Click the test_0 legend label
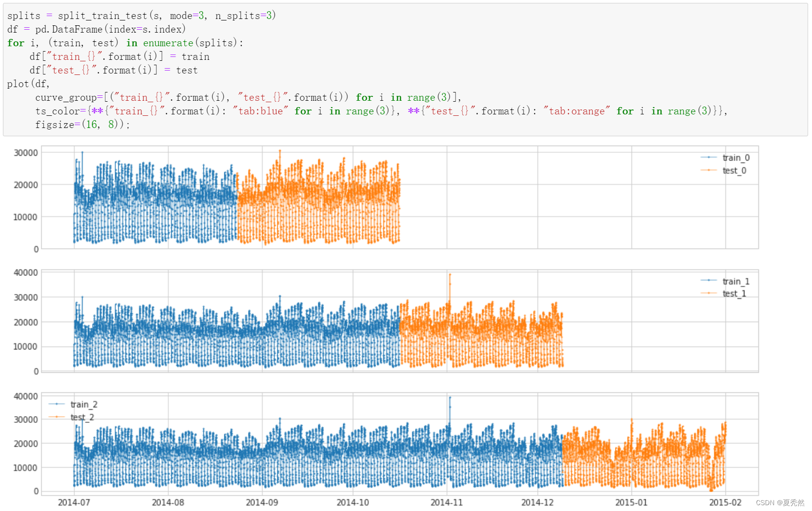The image size is (812, 511). 734,170
